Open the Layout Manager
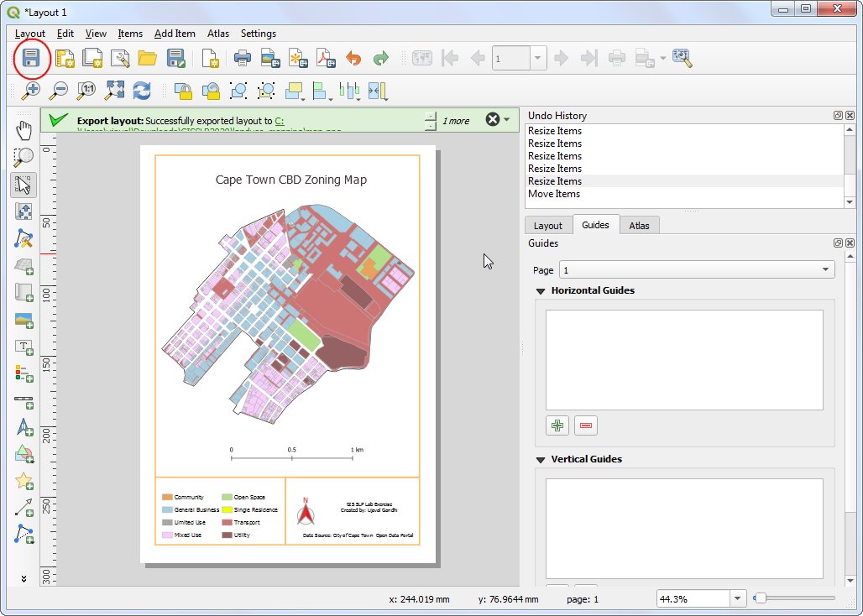This screenshot has width=863, height=616. click(122, 58)
